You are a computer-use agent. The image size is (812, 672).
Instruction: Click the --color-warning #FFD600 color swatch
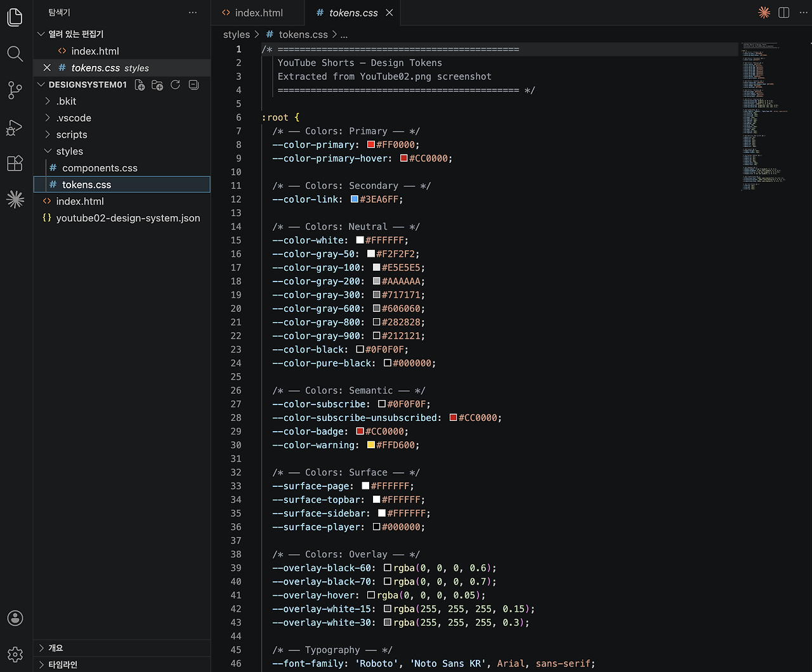tap(371, 445)
